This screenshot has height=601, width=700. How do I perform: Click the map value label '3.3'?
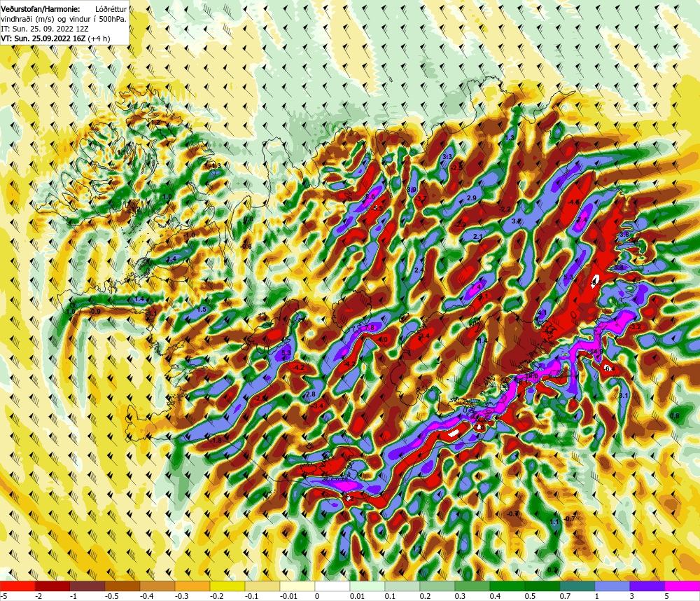tap(447, 157)
